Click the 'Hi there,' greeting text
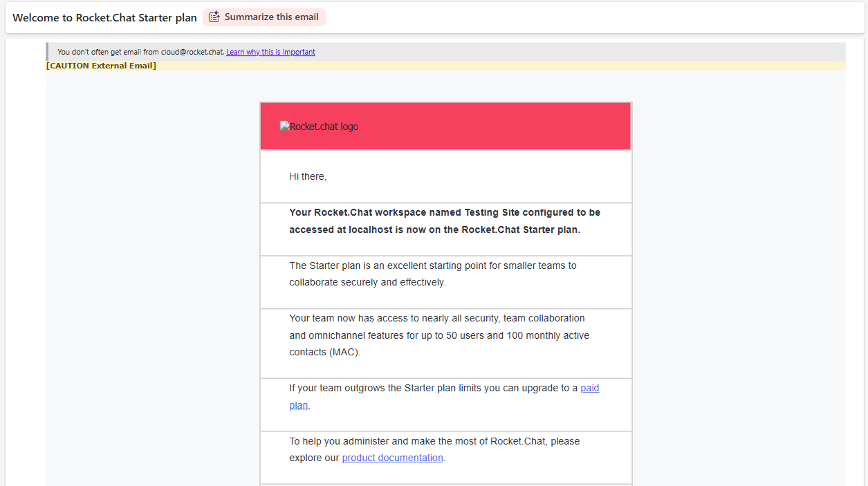Screen dimensions: 868x486 tap(308, 176)
